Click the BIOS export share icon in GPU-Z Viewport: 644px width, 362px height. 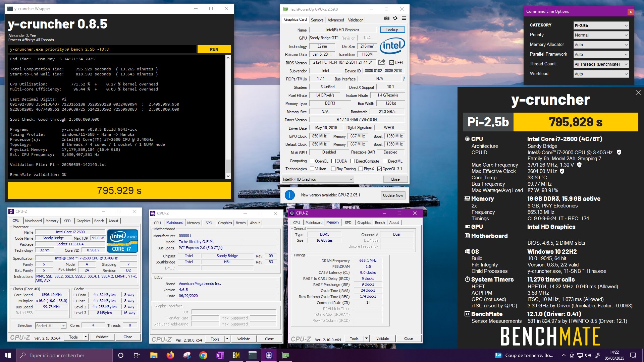point(382,62)
